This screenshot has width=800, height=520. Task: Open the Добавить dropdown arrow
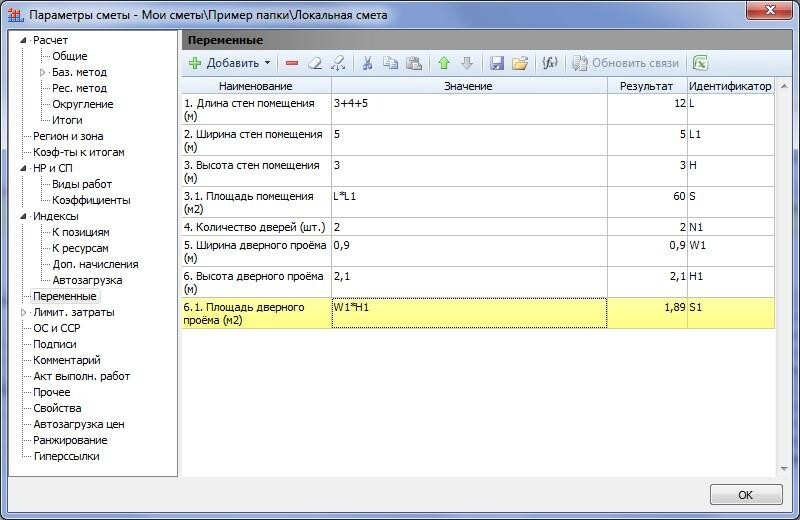(x=267, y=63)
